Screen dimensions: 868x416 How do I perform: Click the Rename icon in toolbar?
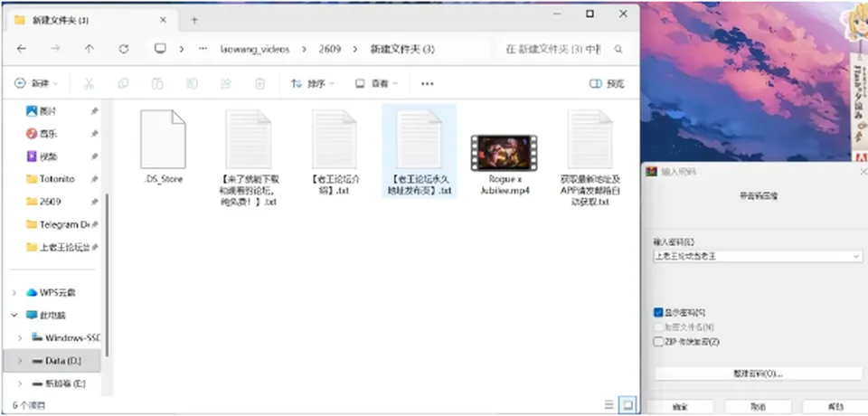click(x=192, y=83)
